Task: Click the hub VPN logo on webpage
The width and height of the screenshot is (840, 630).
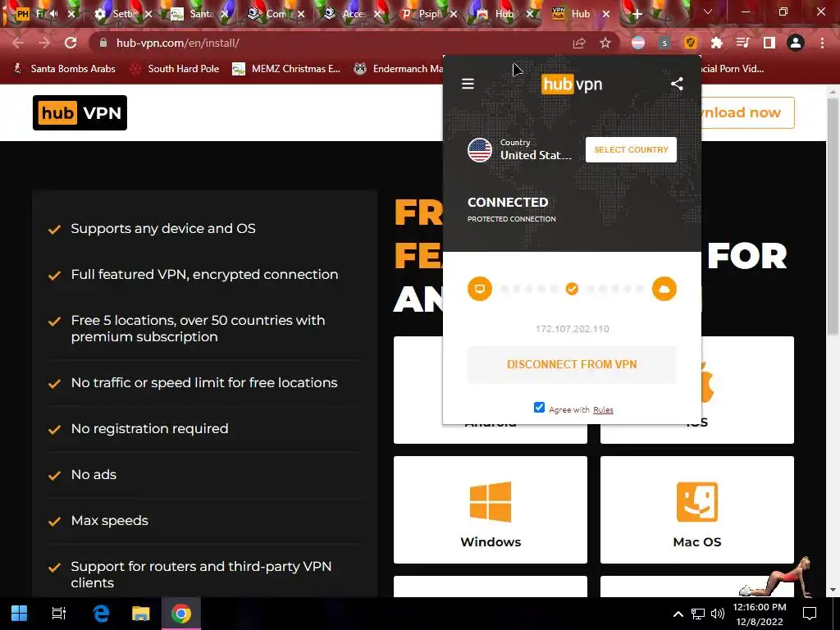Action: (x=80, y=112)
